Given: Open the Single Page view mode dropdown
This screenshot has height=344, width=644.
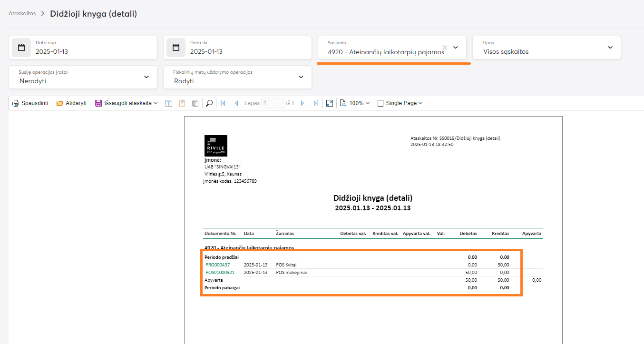Looking at the screenshot, I should tap(400, 103).
